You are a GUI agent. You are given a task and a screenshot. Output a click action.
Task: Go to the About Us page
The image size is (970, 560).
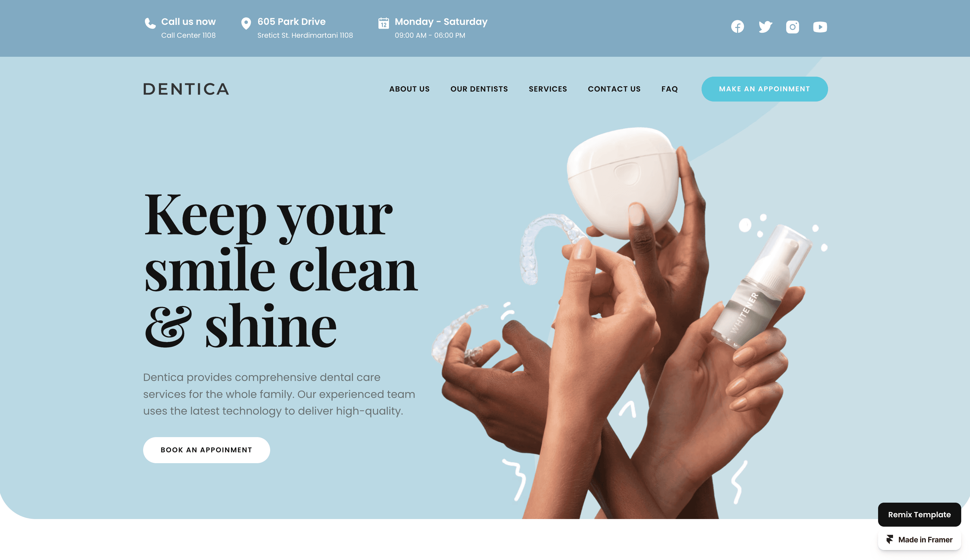409,89
